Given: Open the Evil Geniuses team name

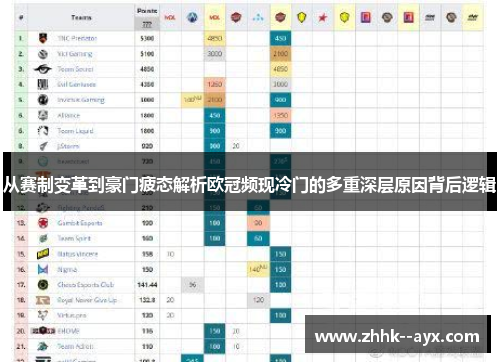Looking at the screenshot, I should (76, 84).
